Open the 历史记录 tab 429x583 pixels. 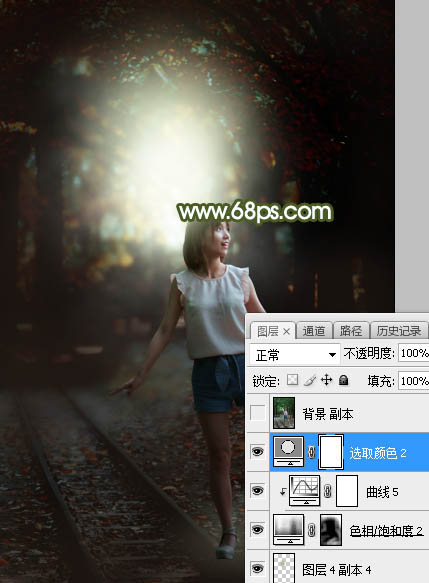point(399,331)
